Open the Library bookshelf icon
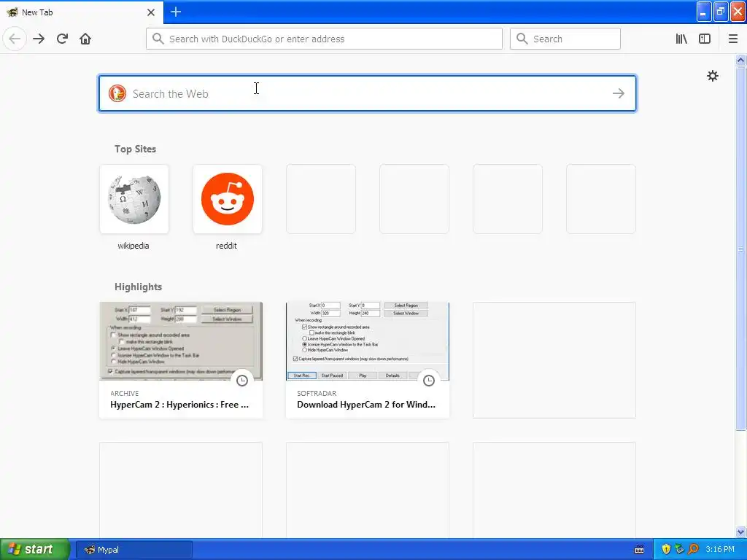The image size is (747, 560). tap(681, 39)
